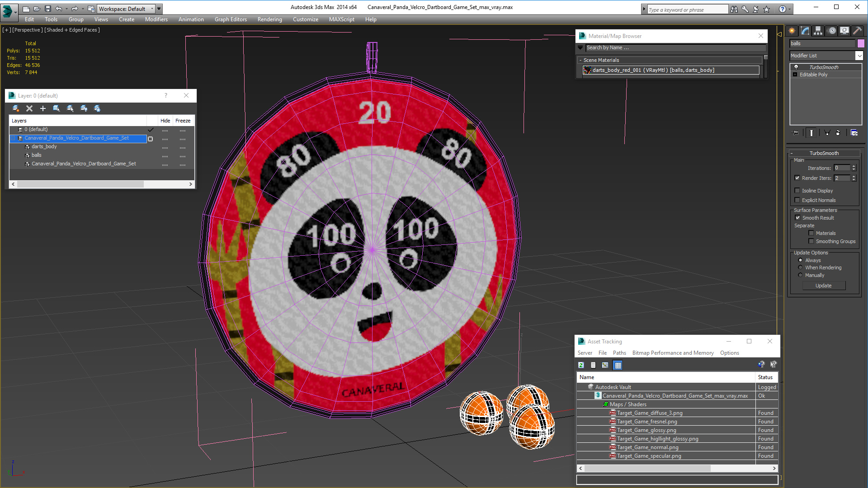Open the Edit menu
This screenshot has width=868, height=488.
pos(29,19)
